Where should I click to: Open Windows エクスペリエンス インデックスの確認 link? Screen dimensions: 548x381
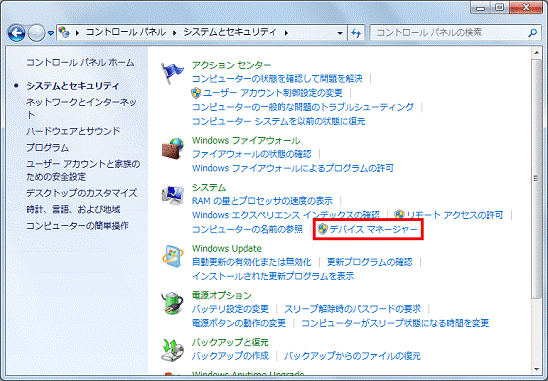(286, 215)
